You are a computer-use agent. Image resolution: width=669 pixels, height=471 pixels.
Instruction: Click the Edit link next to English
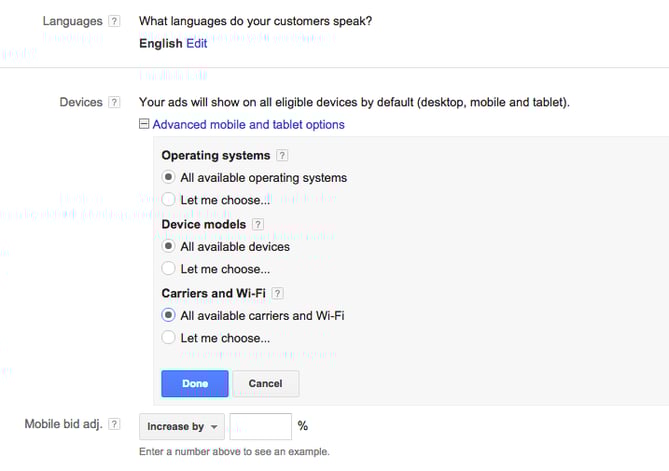[x=197, y=44]
